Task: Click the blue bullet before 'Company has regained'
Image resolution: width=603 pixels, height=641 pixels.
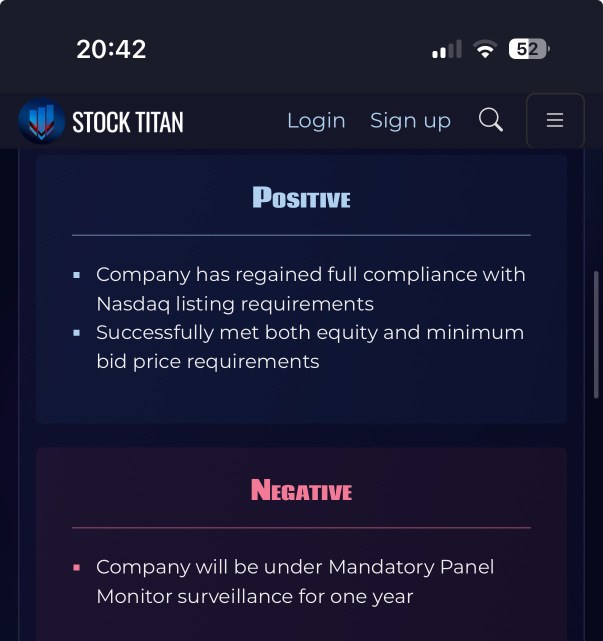Action: click(x=76, y=275)
